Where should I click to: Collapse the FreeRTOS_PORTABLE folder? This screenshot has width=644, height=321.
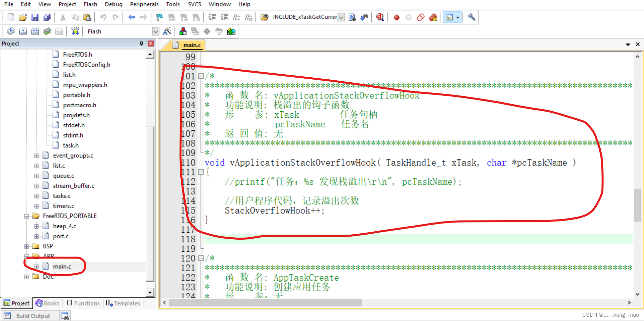[x=27, y=216]
